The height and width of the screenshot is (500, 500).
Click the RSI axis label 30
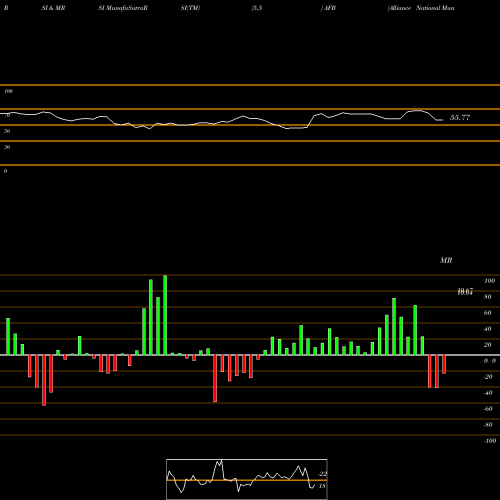(x=7, y=147)
